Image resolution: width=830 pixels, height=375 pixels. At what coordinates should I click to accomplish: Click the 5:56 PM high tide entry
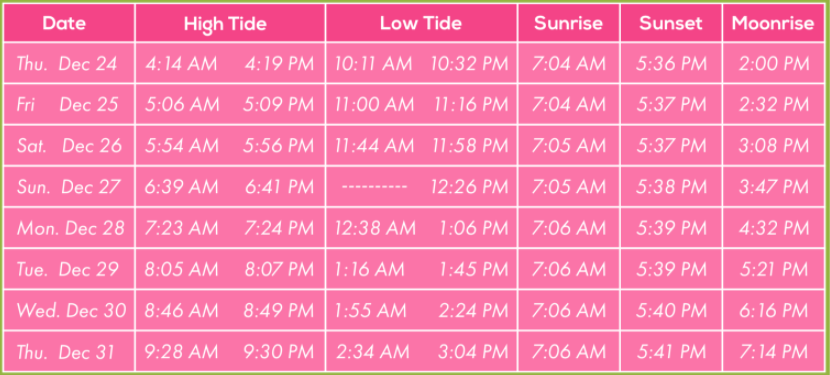[278, 146]
